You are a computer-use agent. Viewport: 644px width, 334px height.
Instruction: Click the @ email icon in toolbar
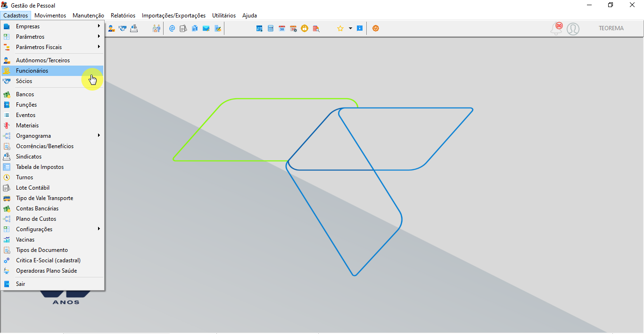tap(172, 28)
